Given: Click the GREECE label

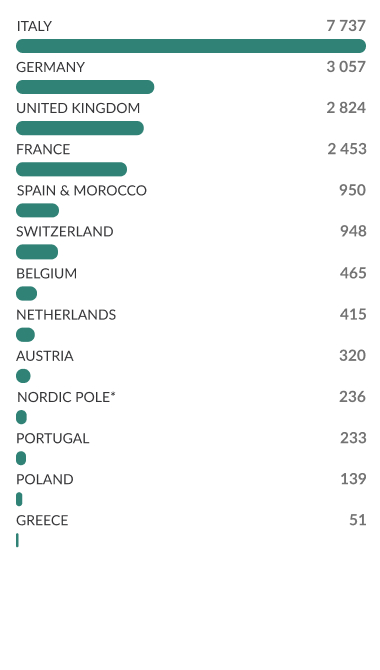Looking at the screenshot, I should [42, 520].
